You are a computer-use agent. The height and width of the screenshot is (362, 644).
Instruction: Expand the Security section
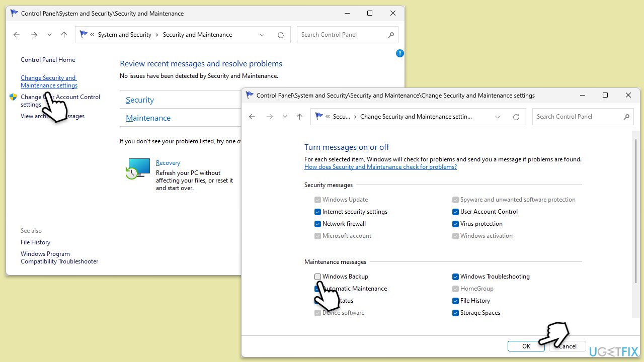point(140,100)
